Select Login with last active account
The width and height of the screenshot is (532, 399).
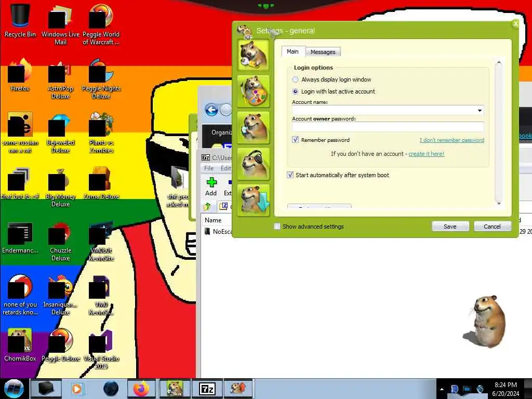(x=295, y=91)
